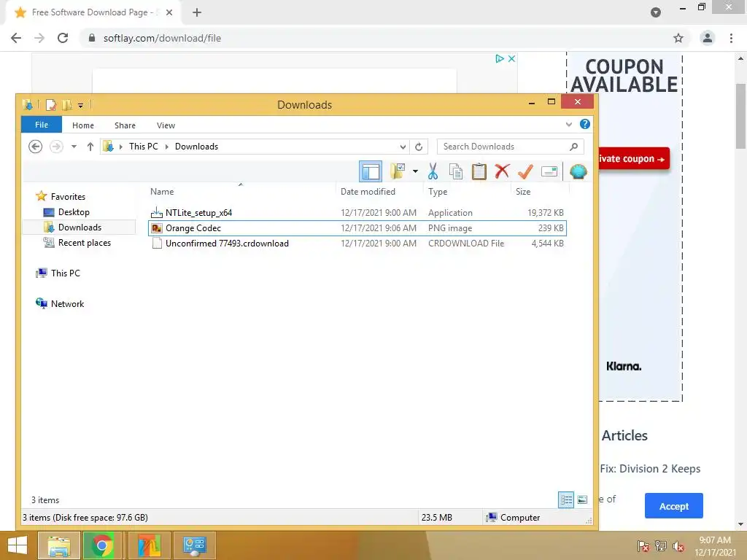Open Explorer help question mark
Viewport: 747px width, 560px height.
pyautogui.click(x=584, y=124)
